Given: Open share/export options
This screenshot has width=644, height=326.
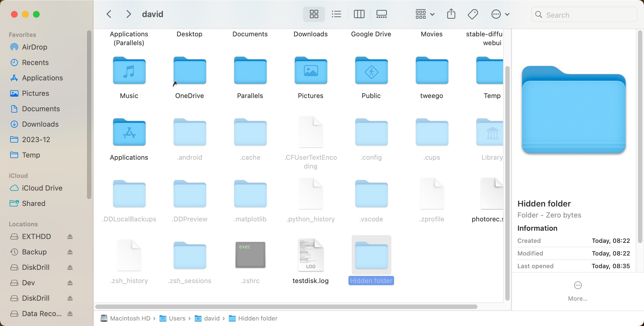Looking at the screenshot, I should coord(451,14).
